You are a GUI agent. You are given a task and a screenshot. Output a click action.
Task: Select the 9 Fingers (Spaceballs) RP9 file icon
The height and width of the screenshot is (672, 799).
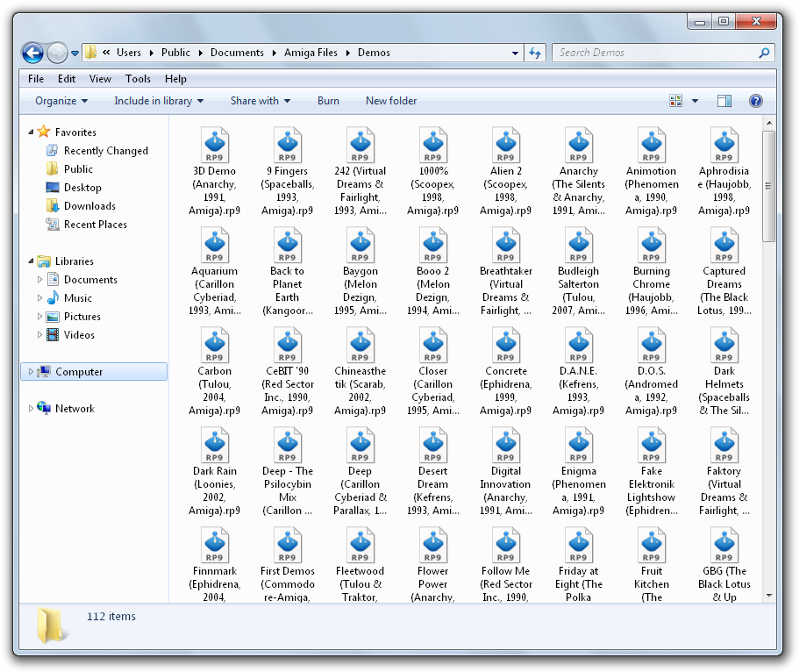(288, 146)
